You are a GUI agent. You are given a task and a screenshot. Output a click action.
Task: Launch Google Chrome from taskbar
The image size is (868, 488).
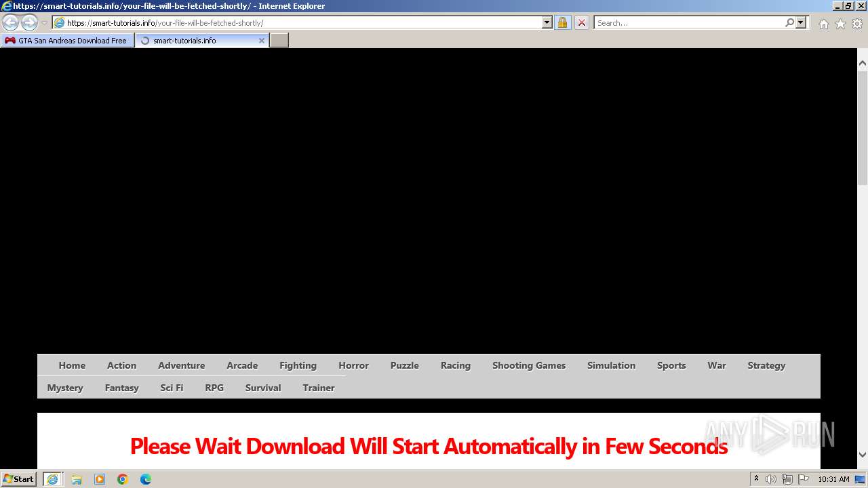(x=123, y=479)
